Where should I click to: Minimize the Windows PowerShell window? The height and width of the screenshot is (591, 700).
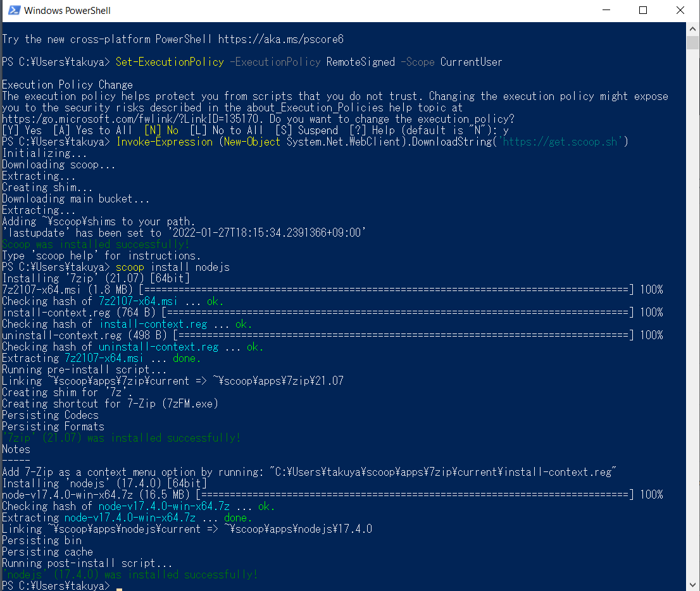tap(606, 10)
